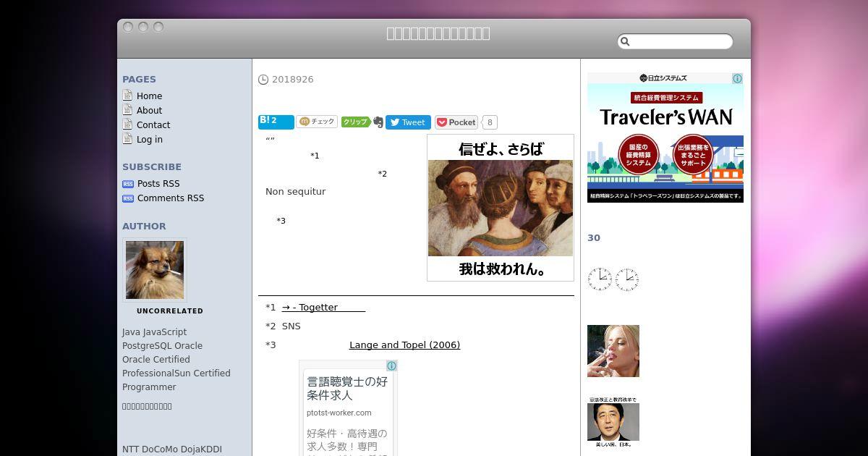Click the magnifier icon in search box
Screen dimensions: 868x456
(626, 42)
